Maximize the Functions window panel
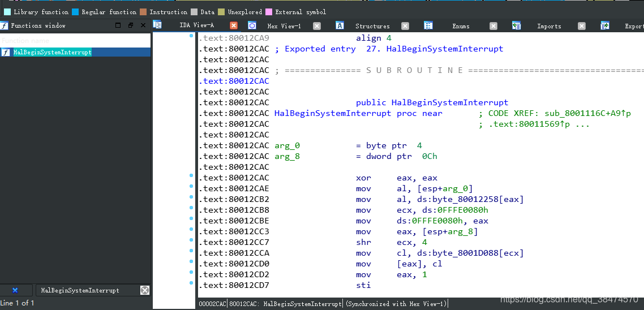Image resolution: width=644 pixels, height=310 pixels. (118, 25)
